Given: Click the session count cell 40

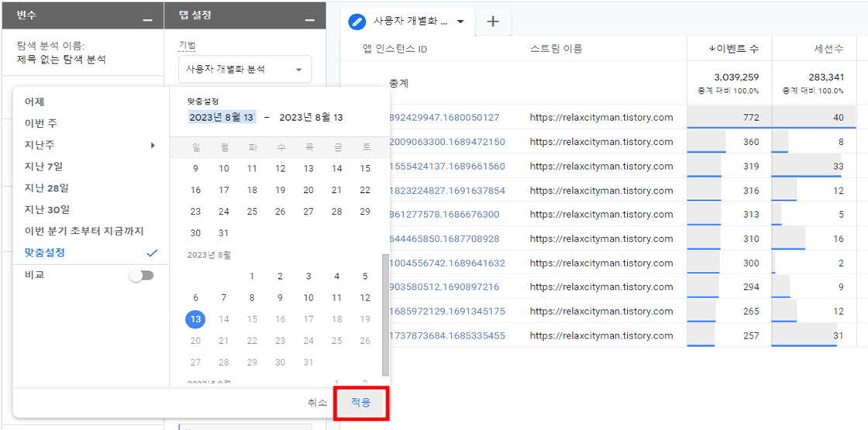Looking at the screenshot, I should click(x=814, y=117).
